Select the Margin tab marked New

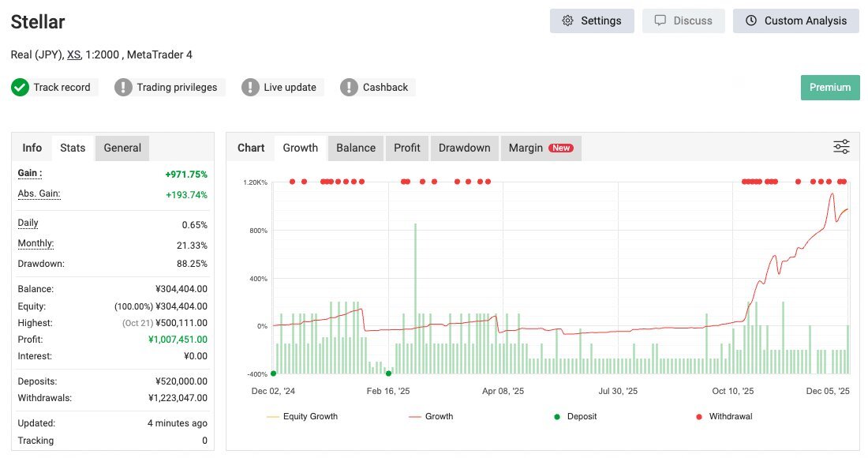point(541,148)
